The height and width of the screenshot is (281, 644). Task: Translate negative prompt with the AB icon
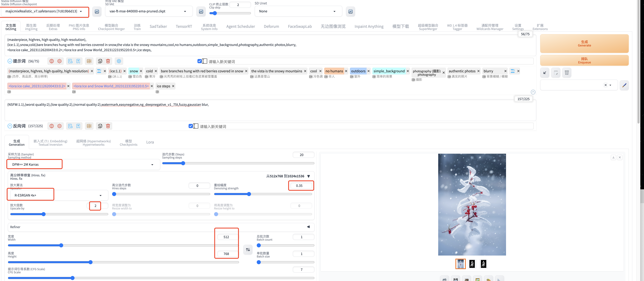(89, 126)
